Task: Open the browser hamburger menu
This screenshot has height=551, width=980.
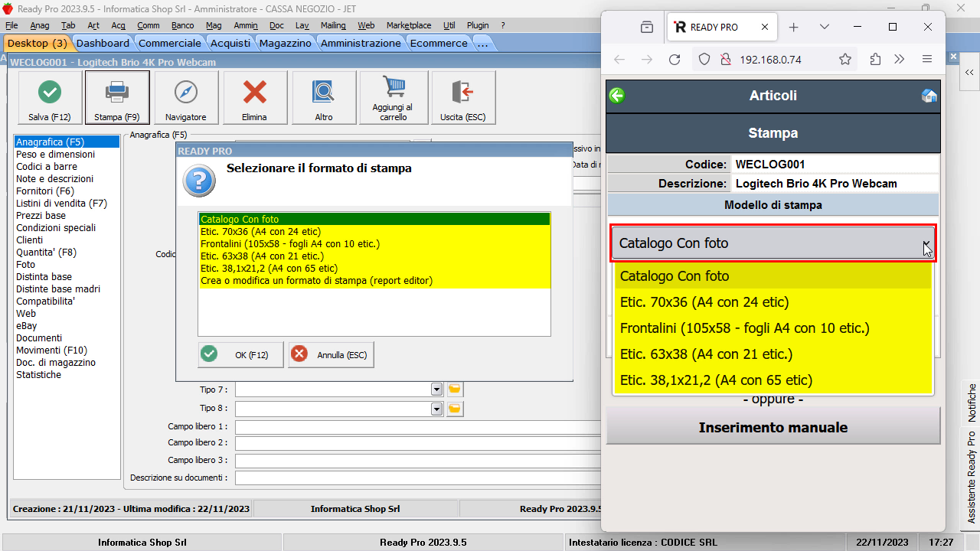Action: (x=927, y=59)
